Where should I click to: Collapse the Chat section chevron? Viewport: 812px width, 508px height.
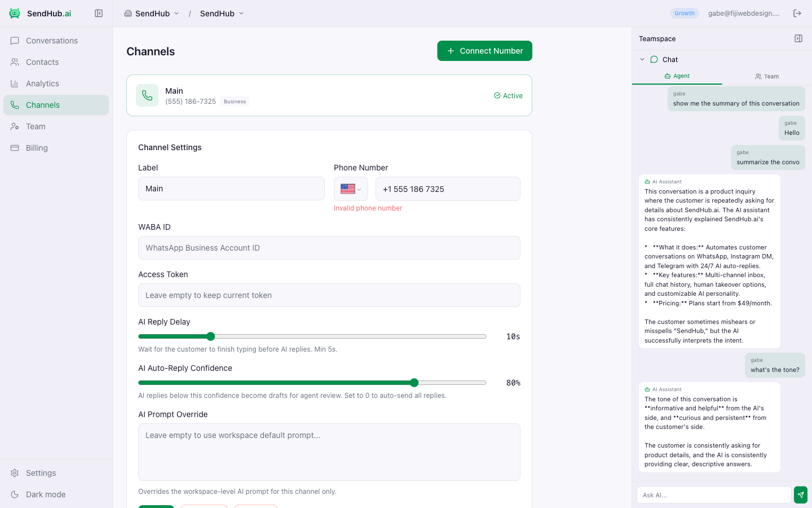tap(642, 59)
